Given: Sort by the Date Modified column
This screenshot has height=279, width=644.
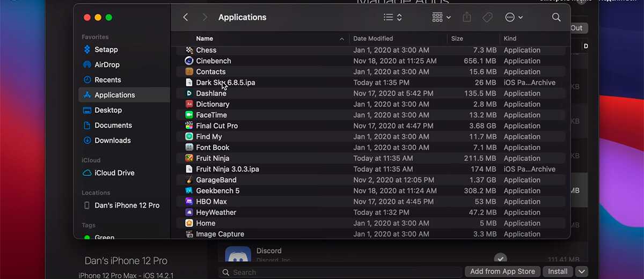Looking at the screenshot, I should click(x=373, y=39).
